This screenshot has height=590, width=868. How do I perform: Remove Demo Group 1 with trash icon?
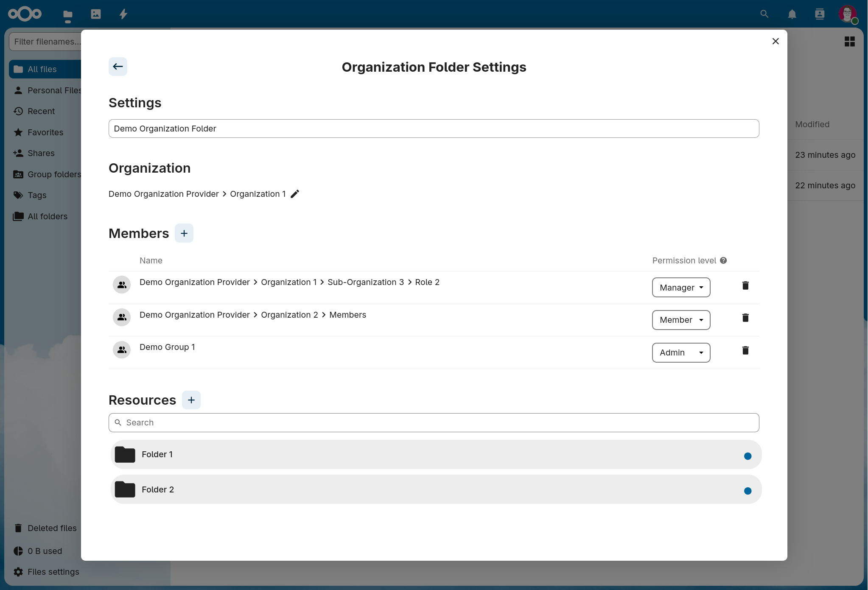745,350
